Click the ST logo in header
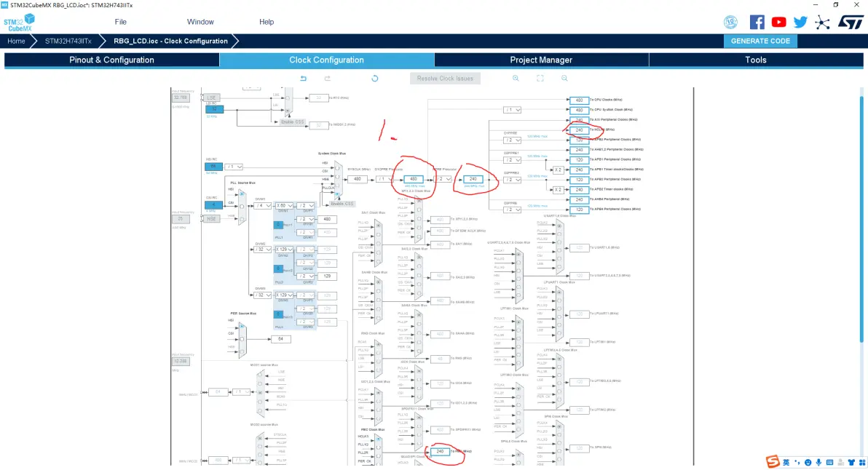The height and width of the screenshot is (470, 868). point(851,22)
